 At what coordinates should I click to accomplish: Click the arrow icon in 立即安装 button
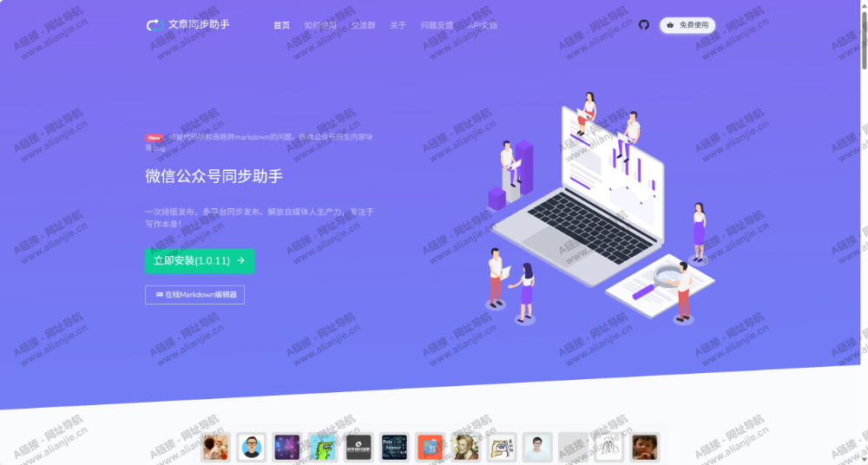click(x=240, y=261)
